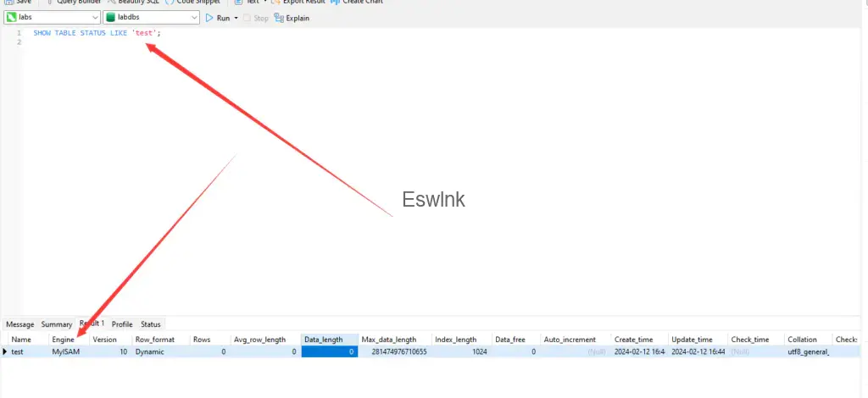Image resolution: width=868 pixels, height=398 pixels.
Task: Click the Create Chart button
Action: pyautogui.click(x=356, y=3)
